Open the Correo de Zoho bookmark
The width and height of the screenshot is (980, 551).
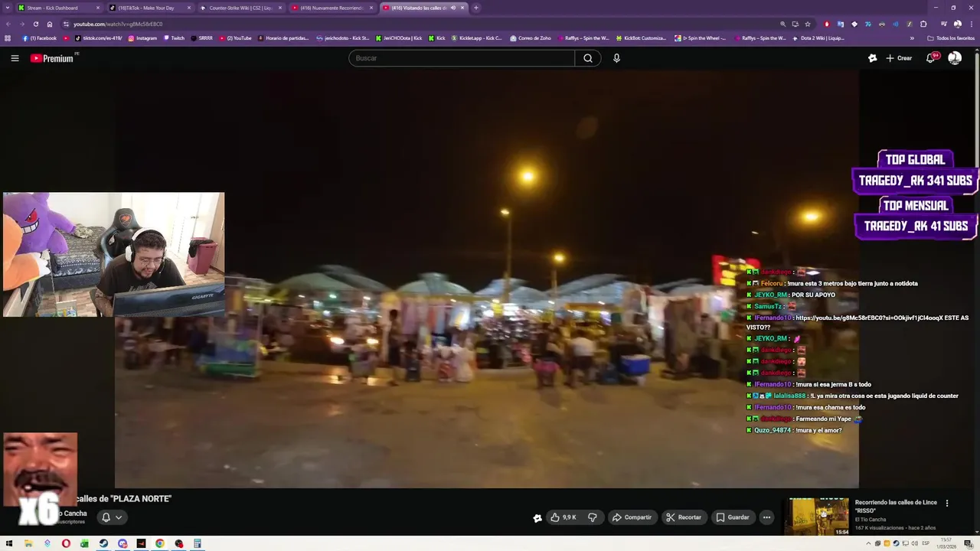click(530, 38)
